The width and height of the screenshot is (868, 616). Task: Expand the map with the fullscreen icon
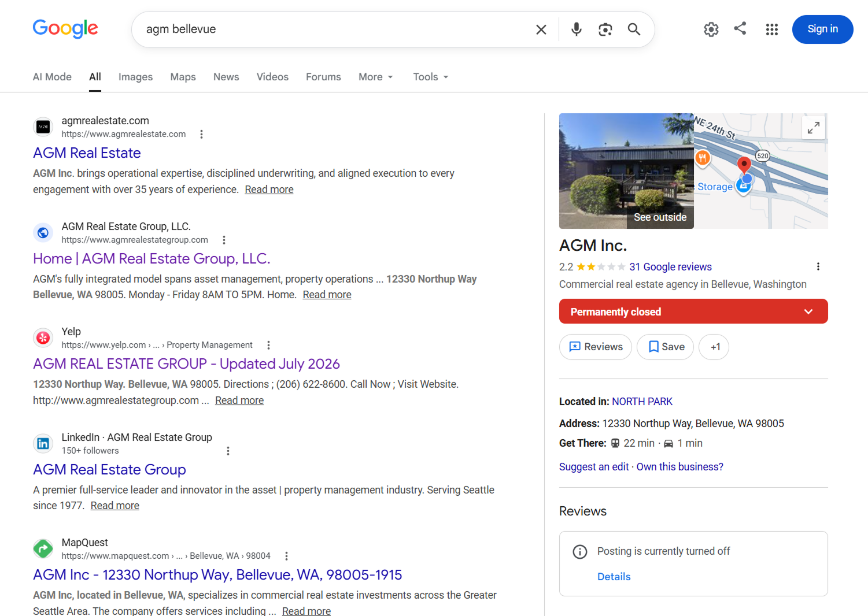tap(813, 128)
